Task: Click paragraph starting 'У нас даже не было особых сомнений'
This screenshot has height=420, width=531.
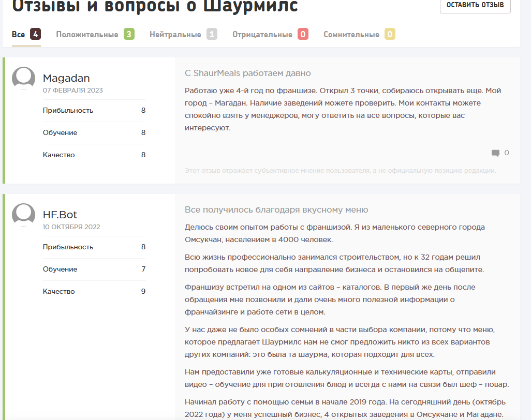Action: click(340, 342)
